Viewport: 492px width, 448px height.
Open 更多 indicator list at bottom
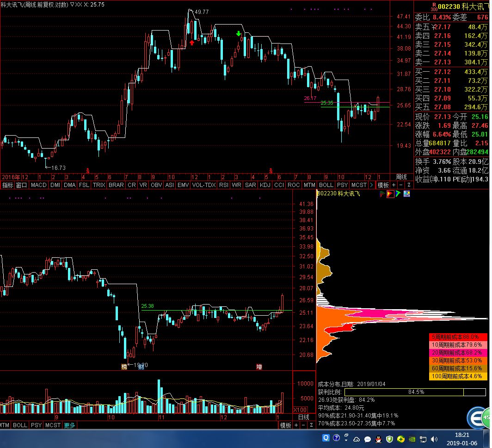coord(69,425)
